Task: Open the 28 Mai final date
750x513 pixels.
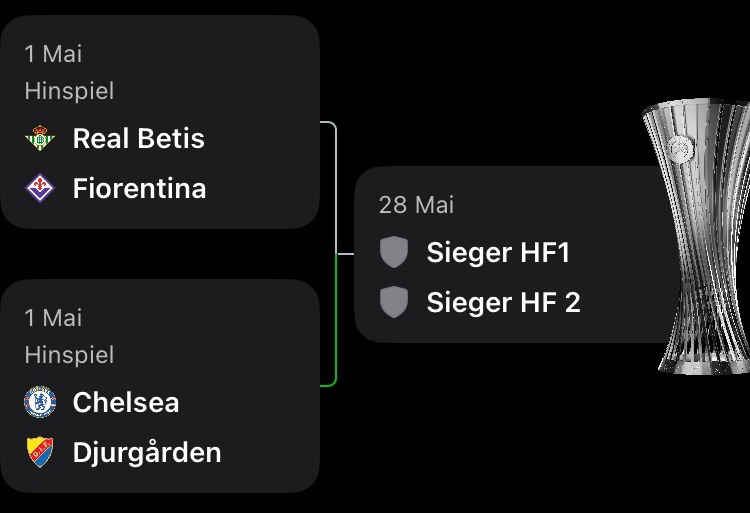Action: tap(416, 204)
